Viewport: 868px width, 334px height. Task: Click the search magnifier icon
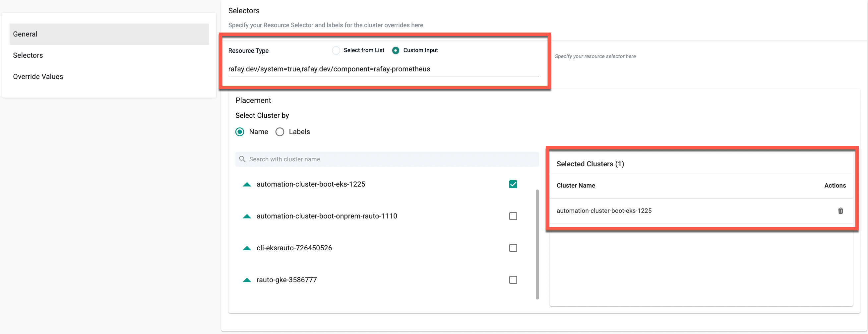[x=242, y=159]
